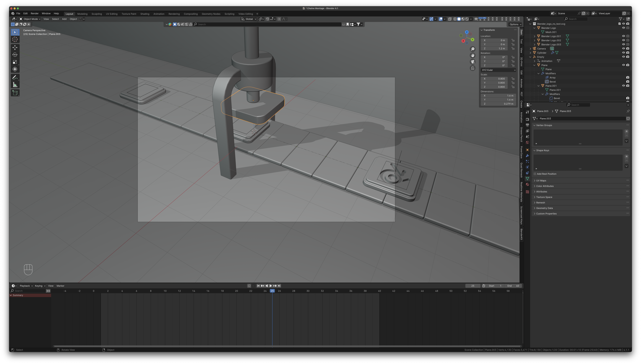Switch to the Shading workspace tab
The height and width of the screenshot is (364, 641).
pos(145,14)
